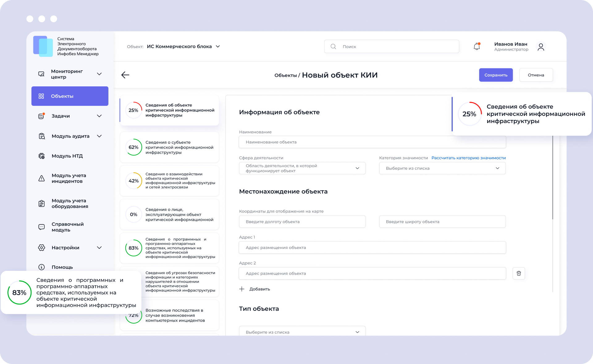Open the Мониторинг центр section icon
Image resolution: width=593 pixels, height=364 pixels.
(41, 74)
